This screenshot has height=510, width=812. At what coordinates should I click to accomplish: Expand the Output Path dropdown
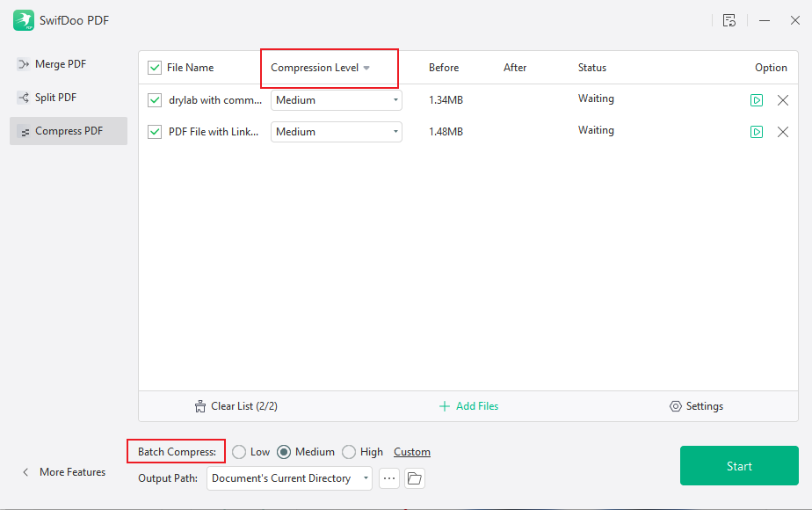pos(365,477)
